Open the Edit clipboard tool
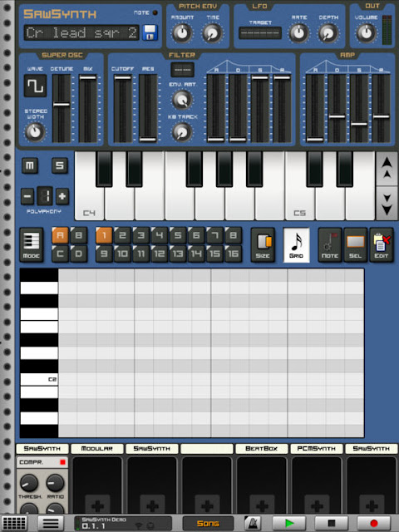The height and width of the screenshot is (532, 399). tap(382, 245)
